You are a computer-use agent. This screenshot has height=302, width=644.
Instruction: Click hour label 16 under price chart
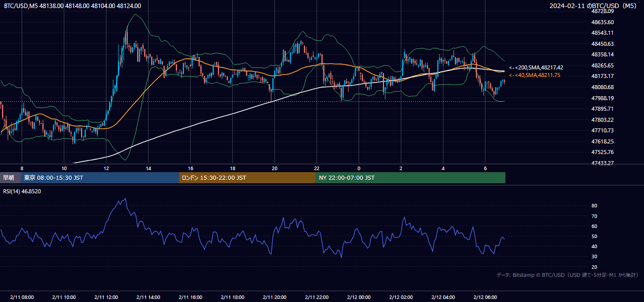(190, 168)
